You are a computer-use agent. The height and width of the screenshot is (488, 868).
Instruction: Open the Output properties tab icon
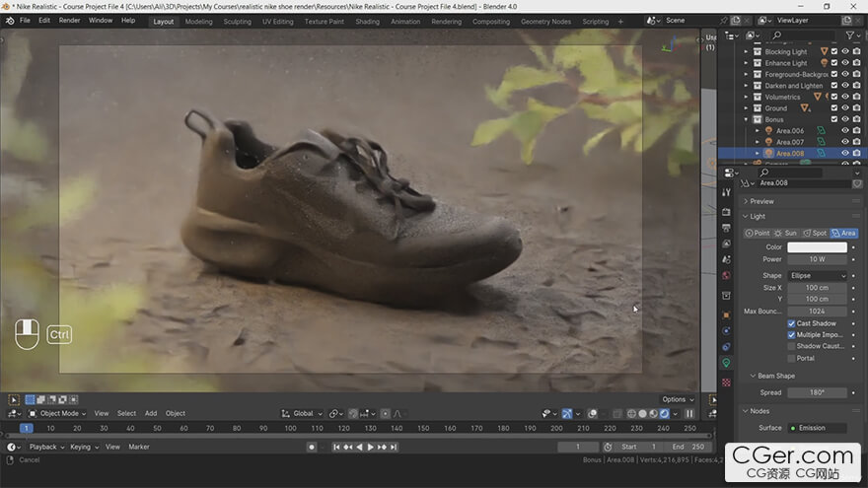pyautogui.click(x=726, y=228)
